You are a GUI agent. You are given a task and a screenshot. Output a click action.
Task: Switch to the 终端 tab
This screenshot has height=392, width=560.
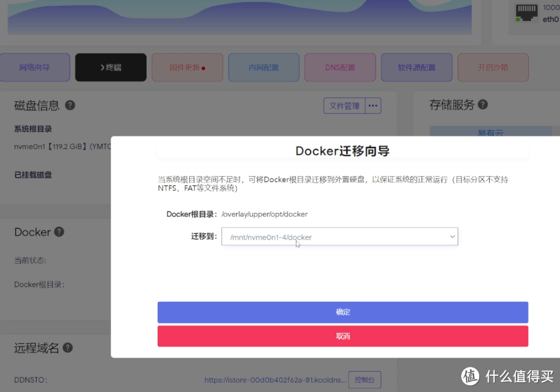point(110,67)
